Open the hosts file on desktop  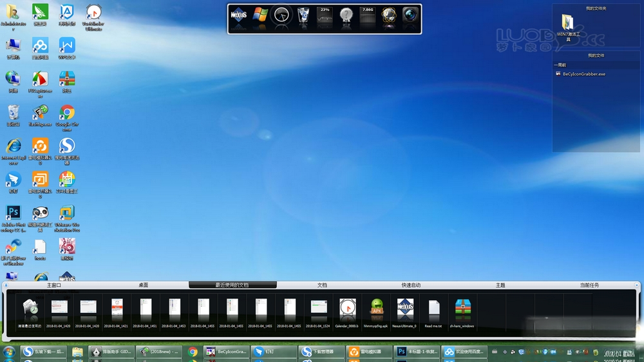(40, 249)
